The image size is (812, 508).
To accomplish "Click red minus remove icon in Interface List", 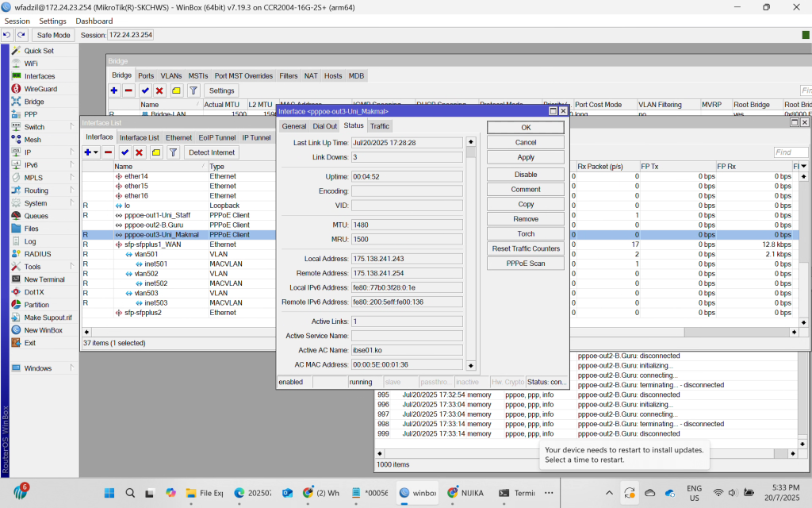I will pyautogui.click(x=108, y=152).
